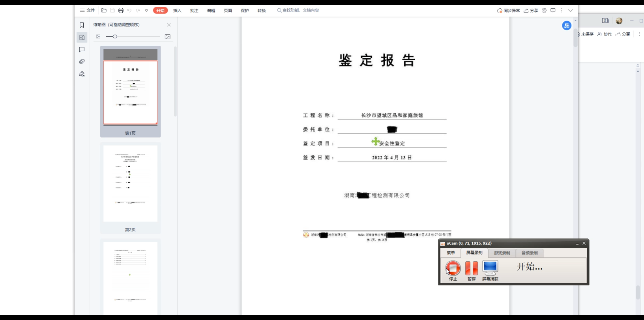
Task: Click the print icon in toolbar
Action: [121, 10]
